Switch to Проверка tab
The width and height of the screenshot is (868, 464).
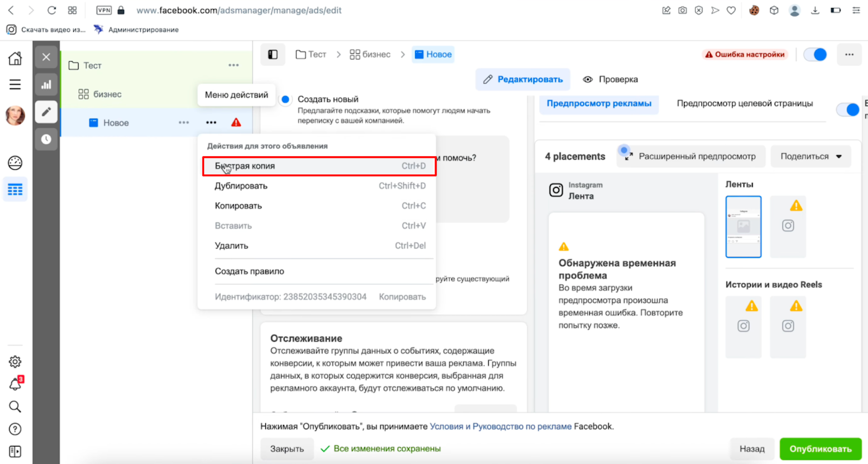(610, 79)
